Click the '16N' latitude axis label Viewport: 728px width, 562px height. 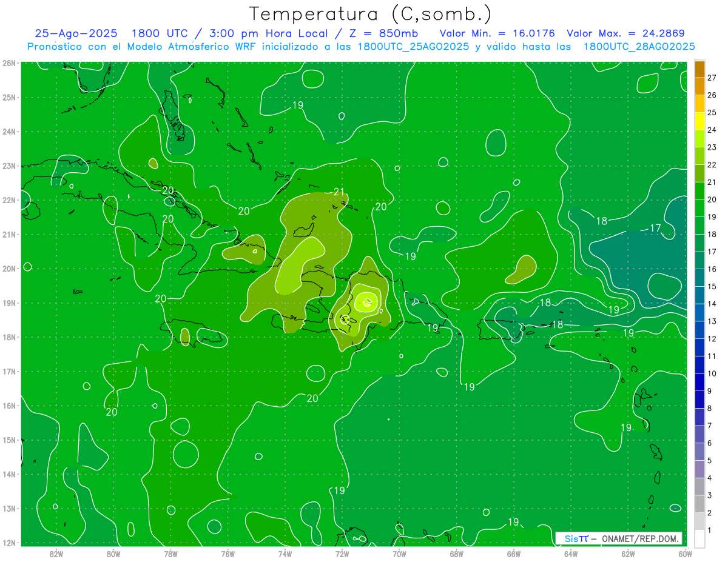coord(9,406)
